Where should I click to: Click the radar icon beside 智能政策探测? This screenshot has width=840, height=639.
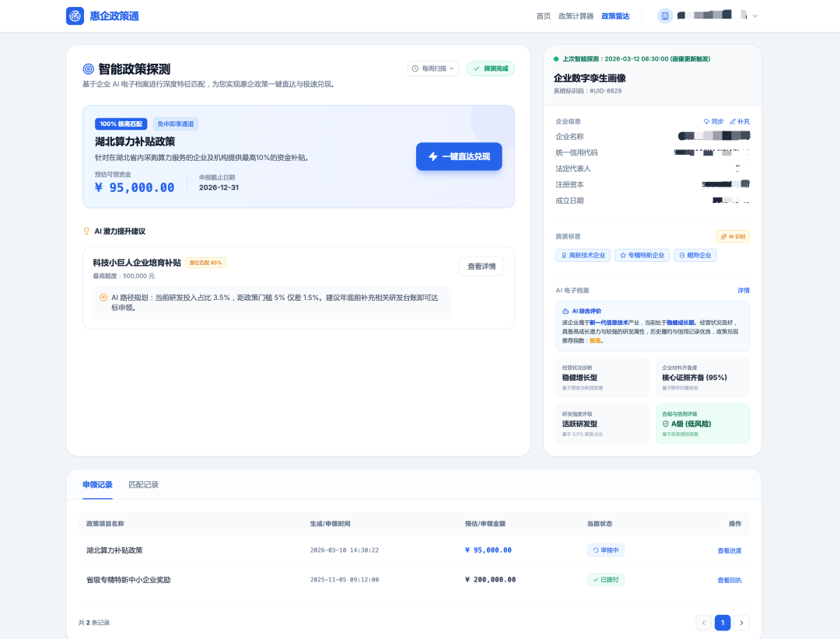coord(89,69)
